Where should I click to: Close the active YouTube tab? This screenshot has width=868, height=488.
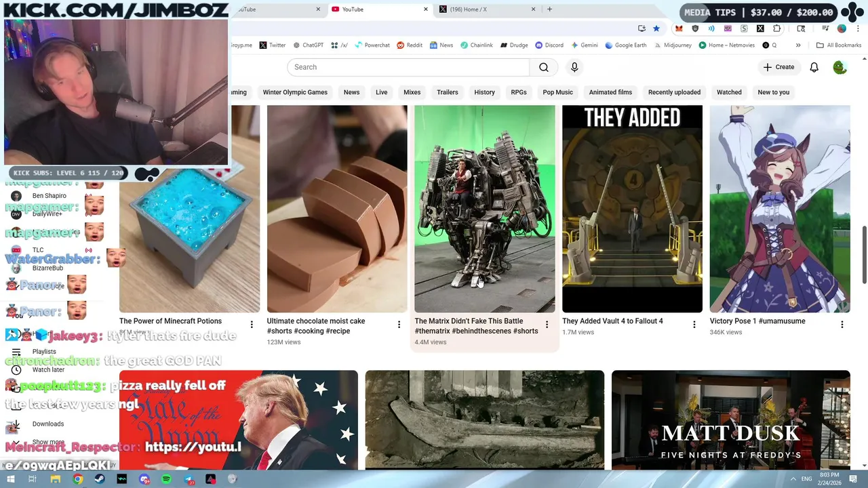click(426, 9)
